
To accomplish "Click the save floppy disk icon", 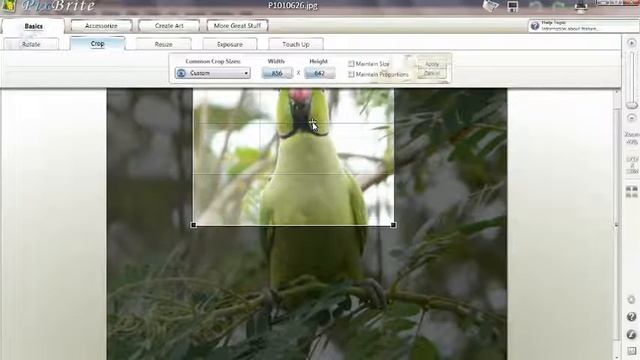I will point(513,7).
